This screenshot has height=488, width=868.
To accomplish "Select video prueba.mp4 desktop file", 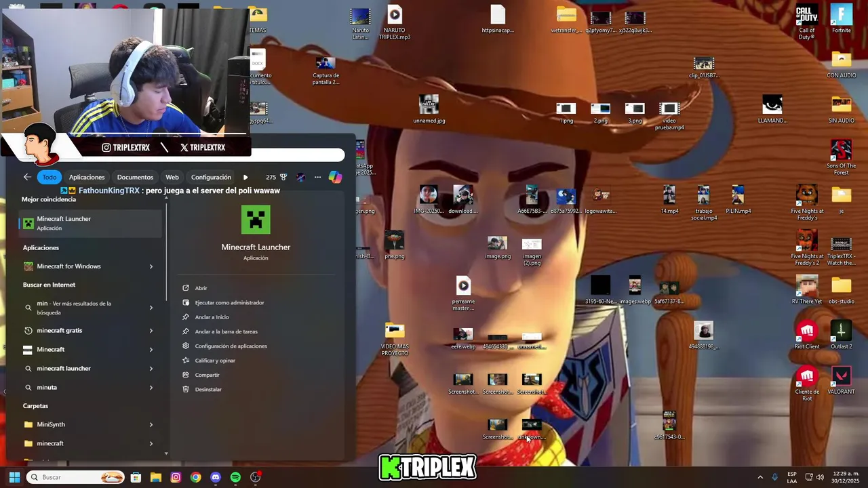I will click(x=669, y=116).
